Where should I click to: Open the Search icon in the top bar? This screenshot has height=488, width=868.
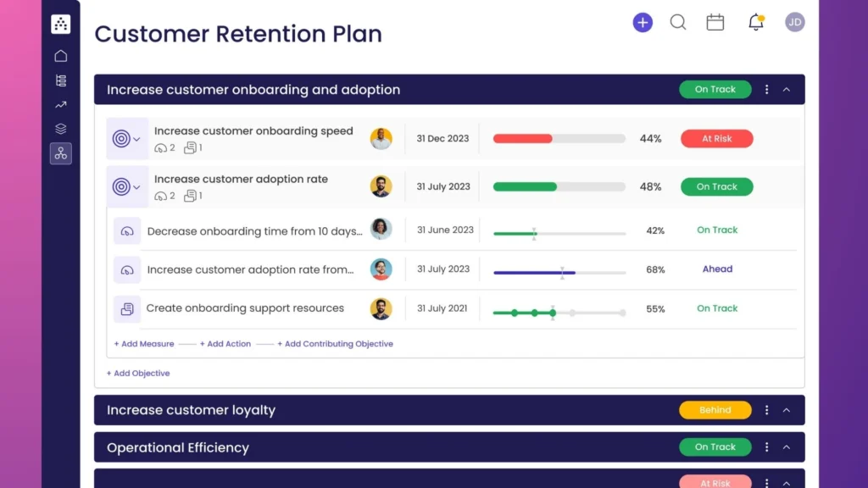[x=677, y=22]
